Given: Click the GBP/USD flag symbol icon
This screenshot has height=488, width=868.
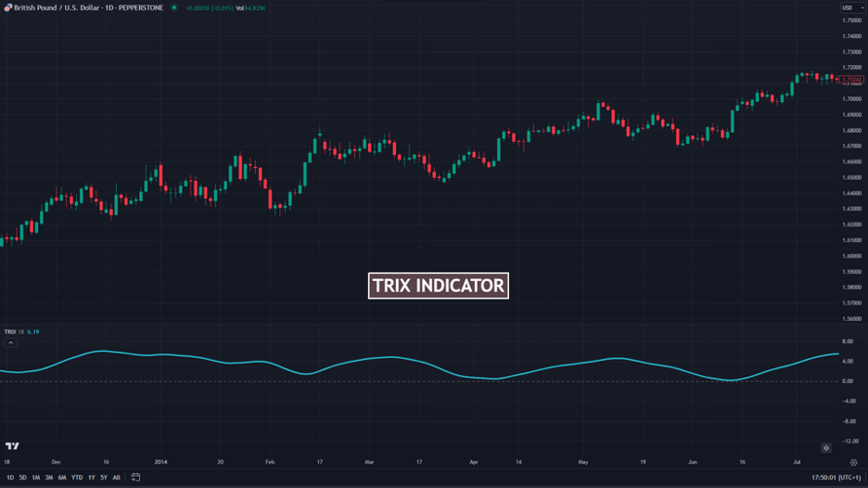Looking at the screenshot, I should tap(7, 7).
